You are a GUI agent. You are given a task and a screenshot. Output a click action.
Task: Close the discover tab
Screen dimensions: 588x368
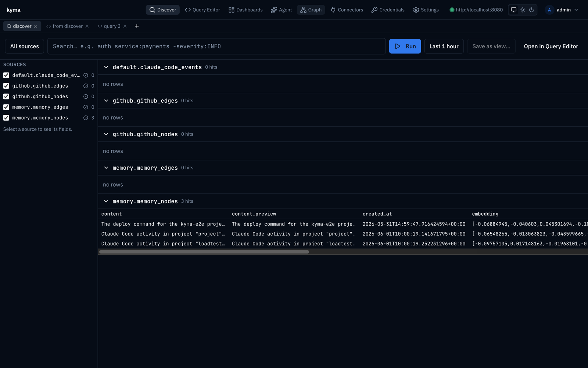pyautogui.click(x=36, y=26)
